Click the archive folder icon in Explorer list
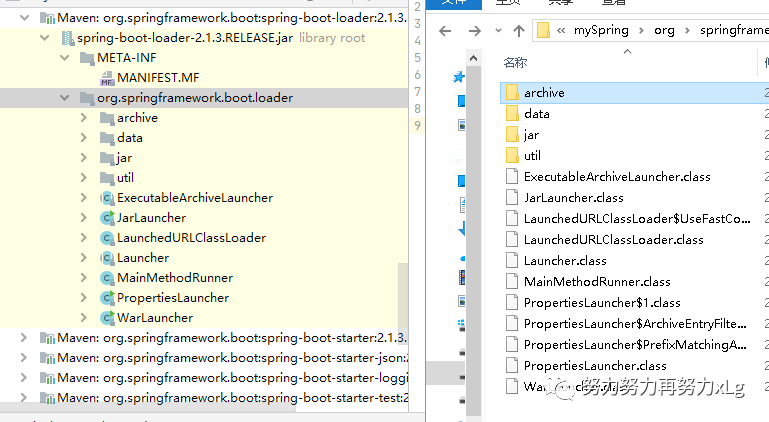The height and width of the screenshot is (422, 769). coord(512,92)
